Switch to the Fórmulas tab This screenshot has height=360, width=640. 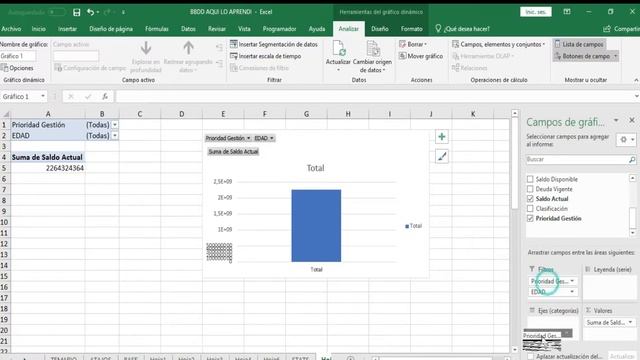coord(157,29)
